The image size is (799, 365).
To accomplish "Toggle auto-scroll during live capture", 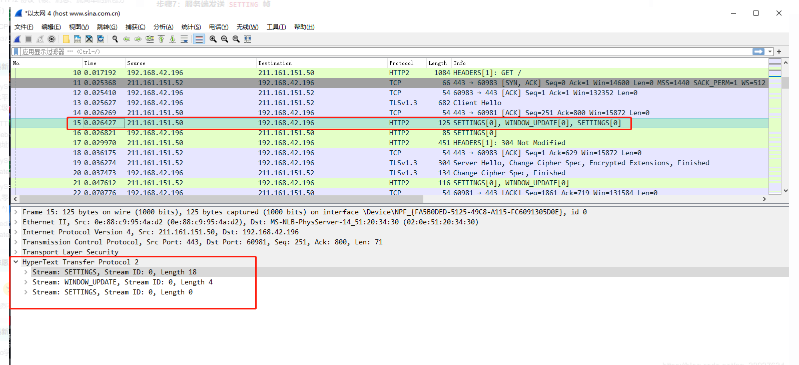I will point(184,39).
